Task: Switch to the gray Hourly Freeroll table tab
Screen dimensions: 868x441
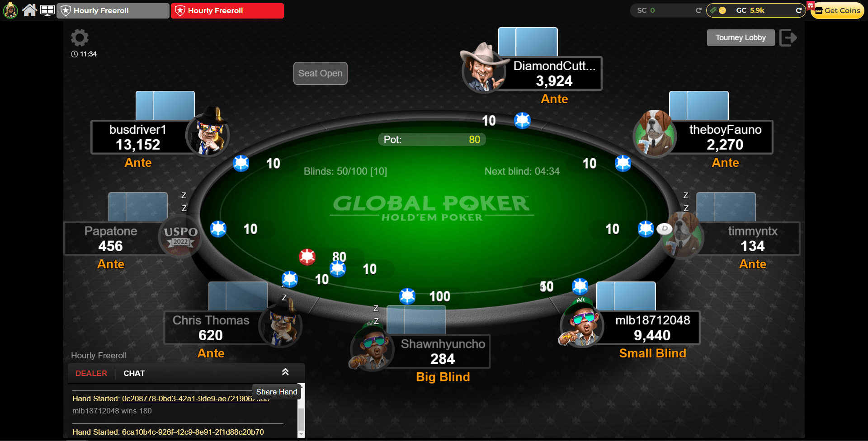Action: point(113,11)
